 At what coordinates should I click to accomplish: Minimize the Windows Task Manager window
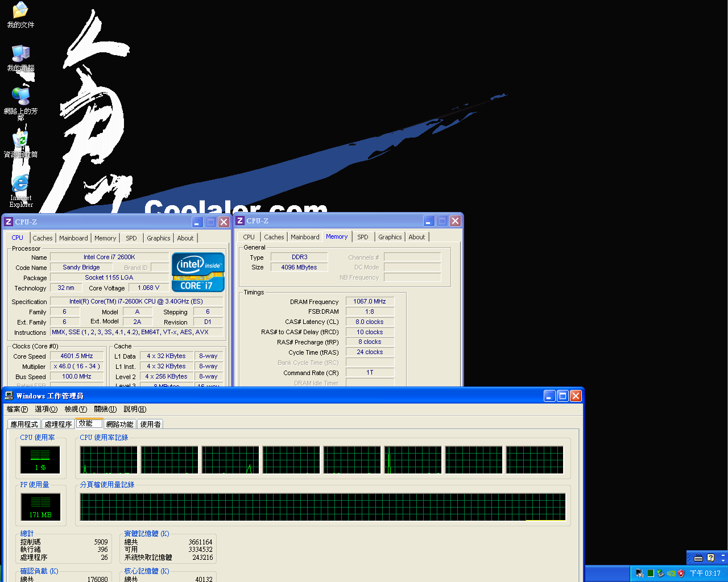tap(549, 396)
